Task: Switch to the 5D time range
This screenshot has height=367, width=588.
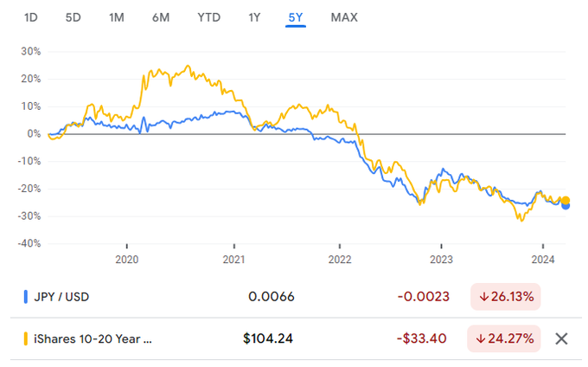Action: pos(73,17)
